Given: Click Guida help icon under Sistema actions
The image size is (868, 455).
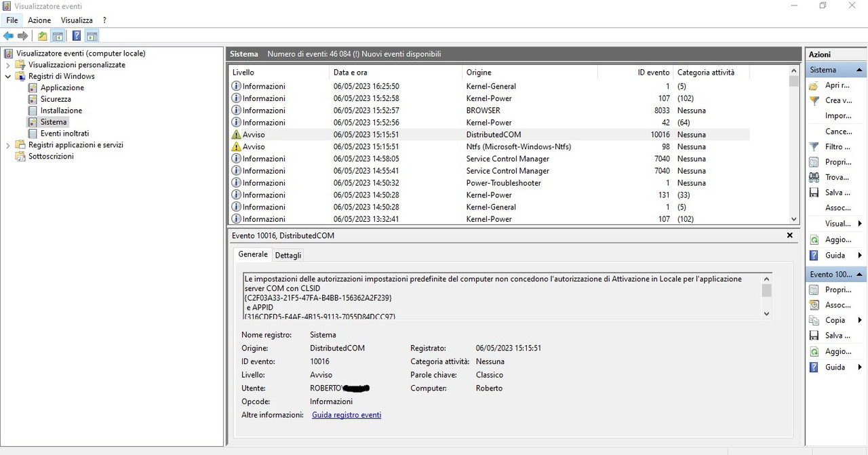Looking at the screenshot, I should [814, 255].
